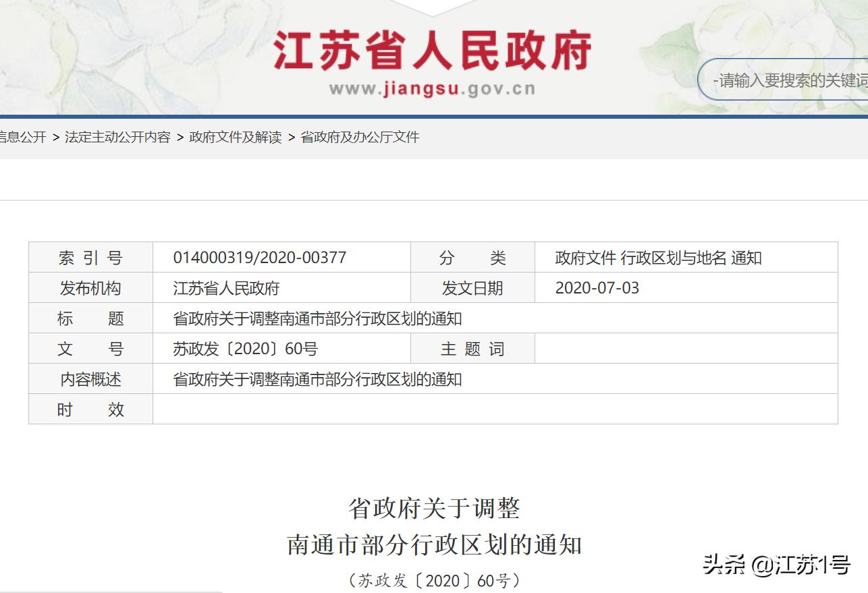
Task: Click the chevron after 法定主动公开内容
Action: click(x=179, y=137)
